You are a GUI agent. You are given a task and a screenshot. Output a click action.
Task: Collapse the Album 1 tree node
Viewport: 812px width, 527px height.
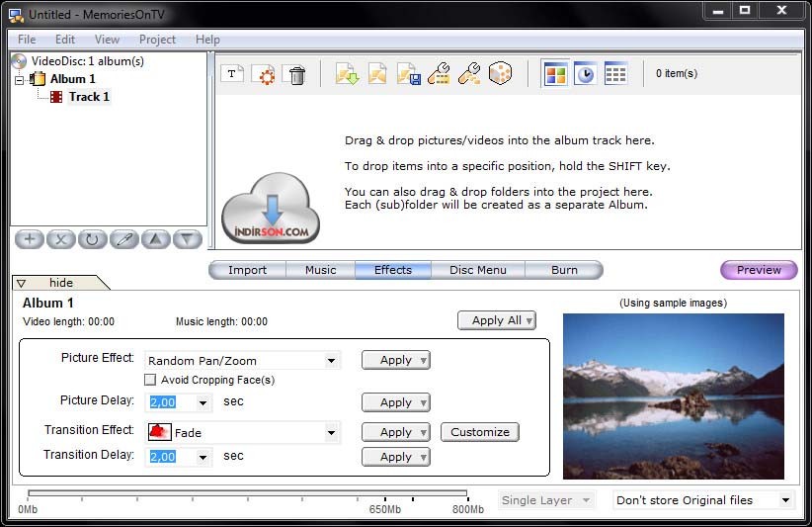coord(19,80)
